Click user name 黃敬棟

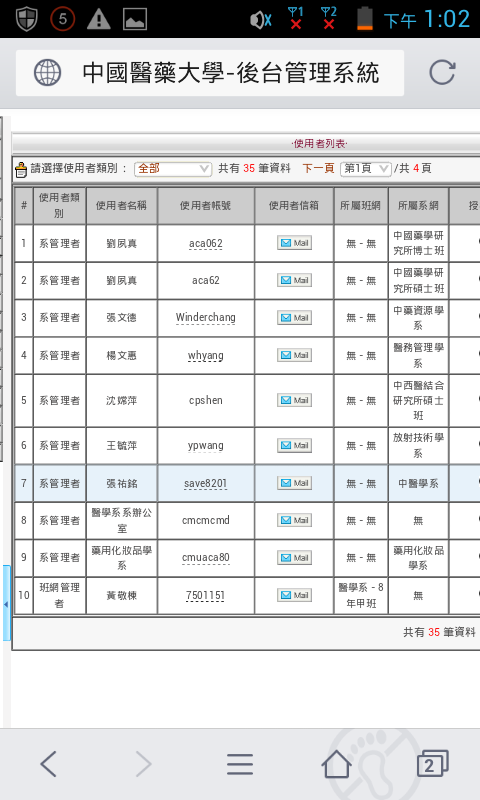click(121, 595)
